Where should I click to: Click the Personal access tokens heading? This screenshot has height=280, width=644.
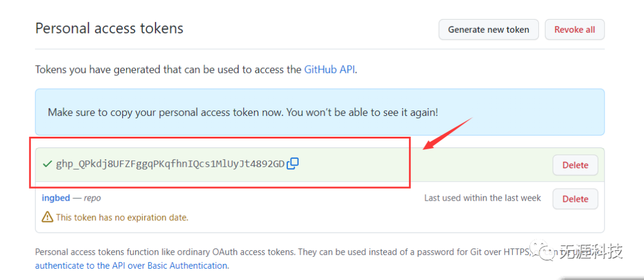[x=109, y=29]
